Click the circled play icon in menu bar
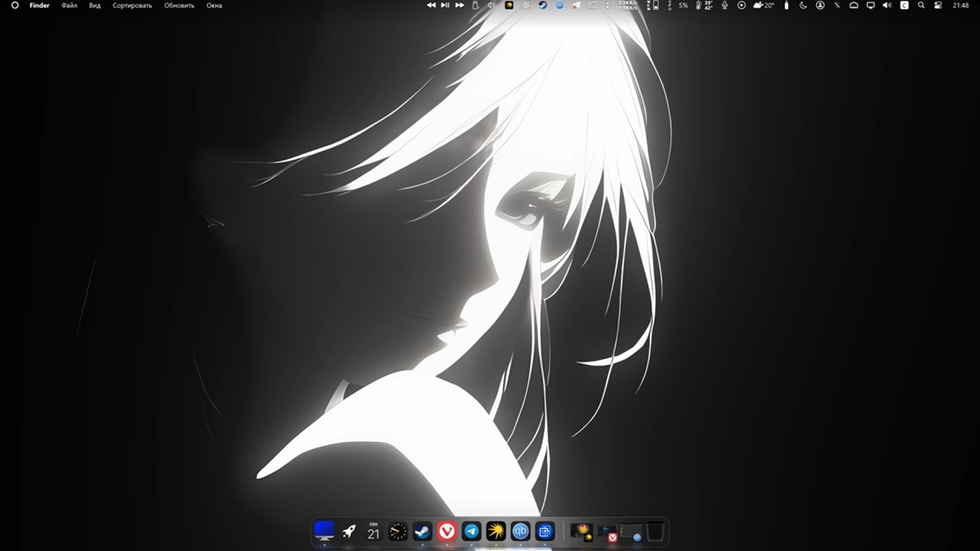 [x=742, y=5]
